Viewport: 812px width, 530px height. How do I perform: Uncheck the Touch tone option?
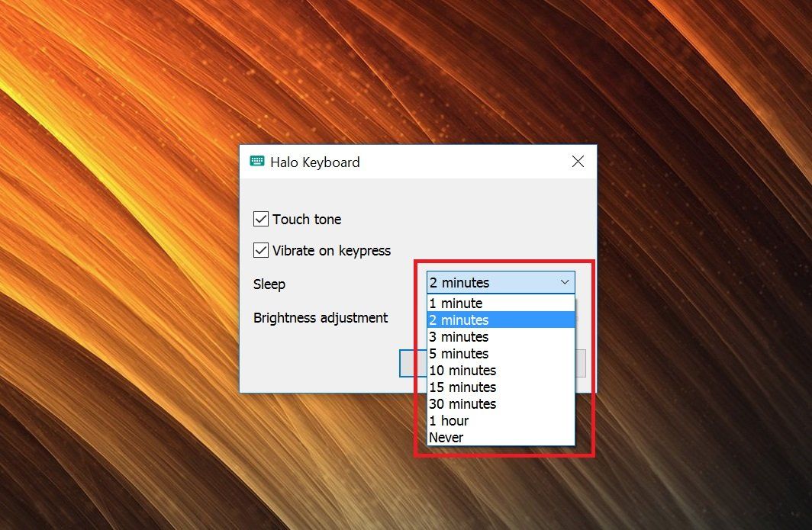pyautogui.click(x=262, y=218)
